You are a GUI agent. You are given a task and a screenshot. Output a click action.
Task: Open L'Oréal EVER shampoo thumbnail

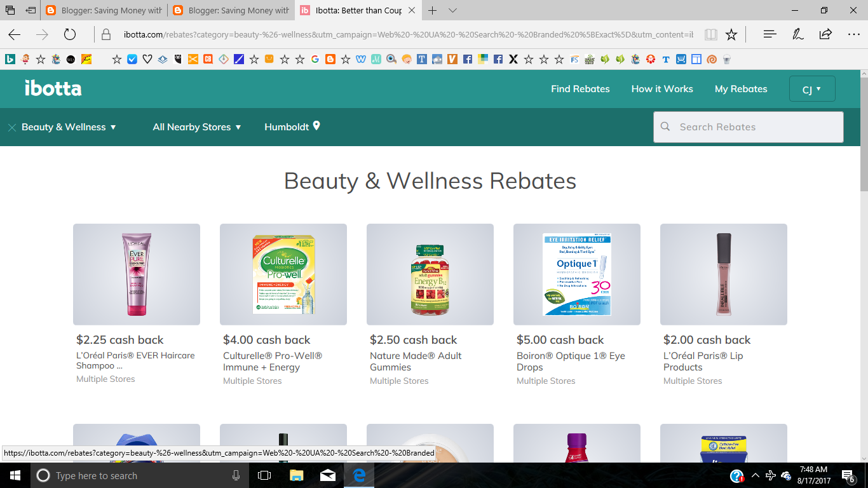click(137, 274)
